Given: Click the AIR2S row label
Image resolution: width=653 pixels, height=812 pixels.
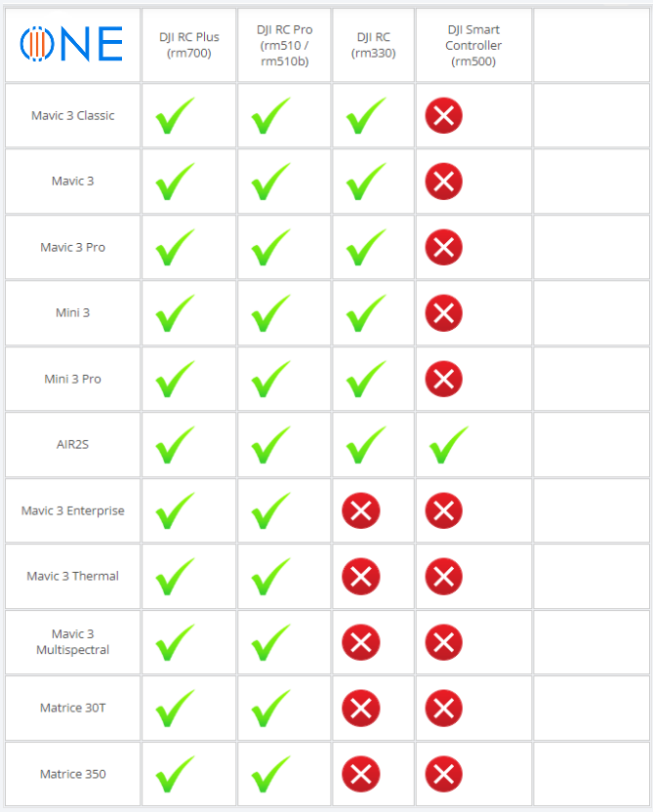Looking at the screenshot, I should pos(73,444).
